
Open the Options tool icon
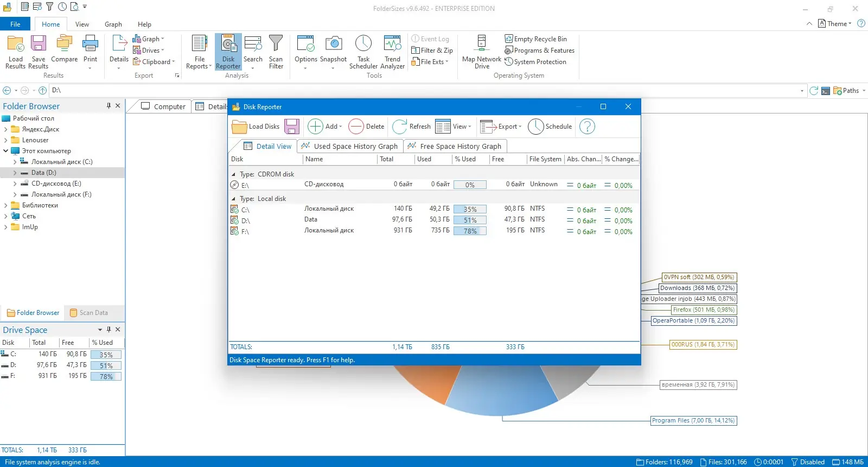305,52
